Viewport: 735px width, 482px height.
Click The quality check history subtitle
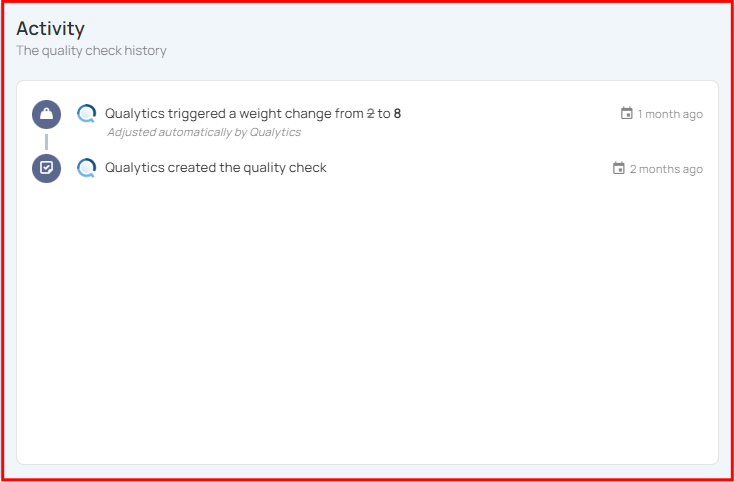91,51
